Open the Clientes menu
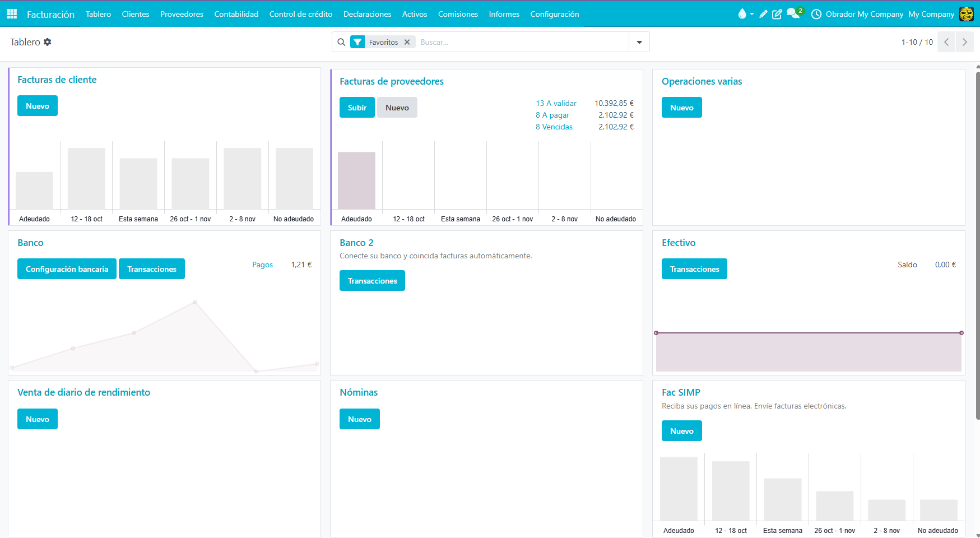 click(x=136, y=14)
